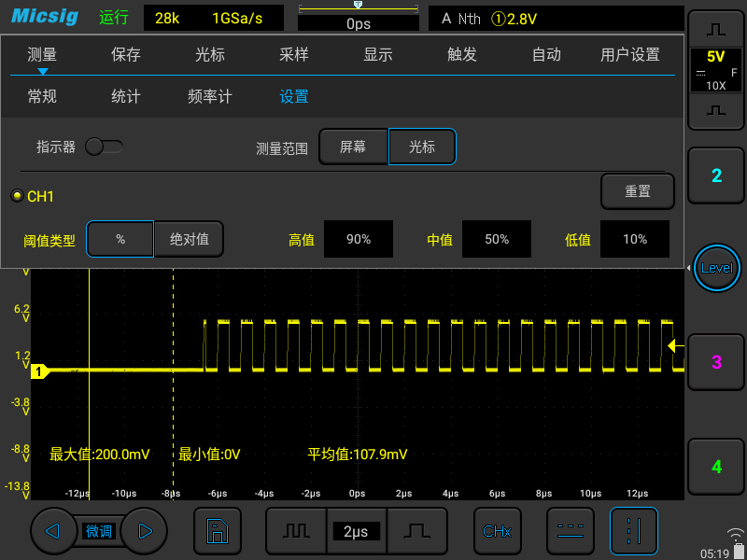The height and width of the screenshot is (560, 747).
Task: Click the single-pulse timebase icon
Action: (x=416, y=531)
